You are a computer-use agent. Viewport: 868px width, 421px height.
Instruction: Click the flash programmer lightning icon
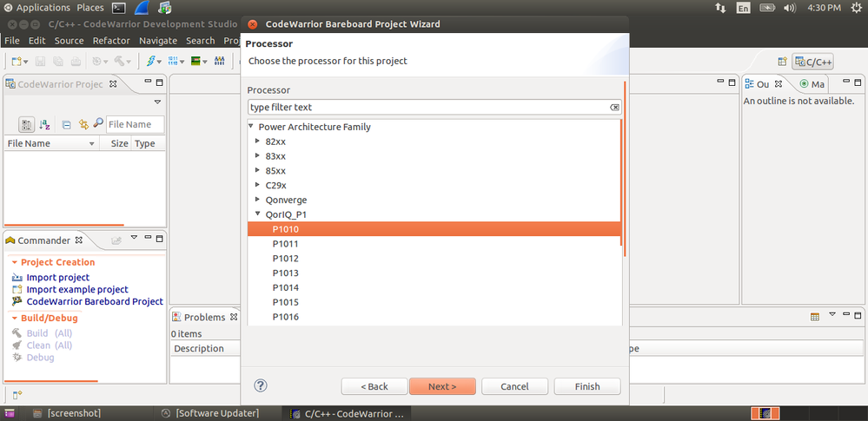point(150,62)
